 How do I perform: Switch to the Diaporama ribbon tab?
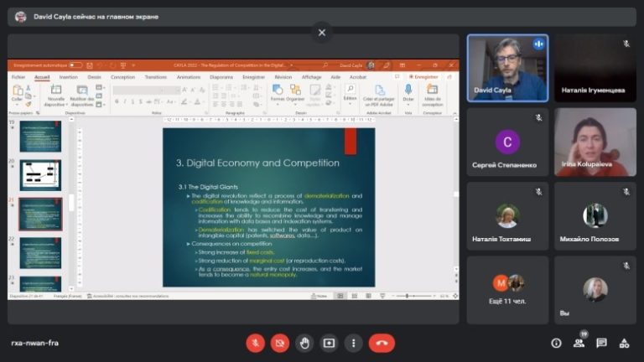tap(221, 77)
